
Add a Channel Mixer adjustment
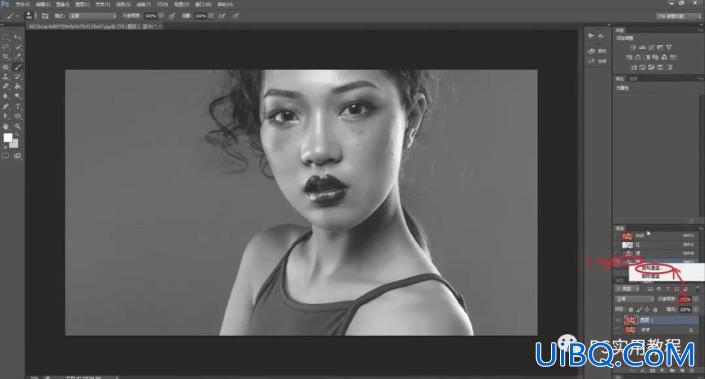click(665, 58)
